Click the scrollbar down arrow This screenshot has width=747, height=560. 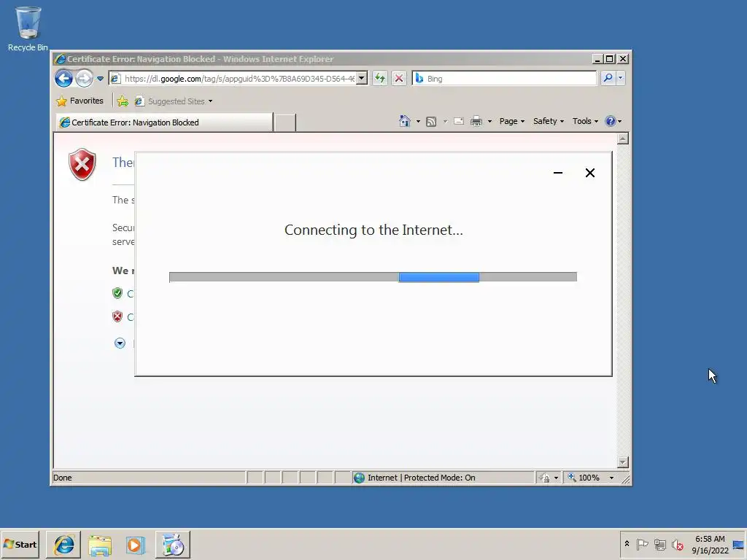(623, 462)
